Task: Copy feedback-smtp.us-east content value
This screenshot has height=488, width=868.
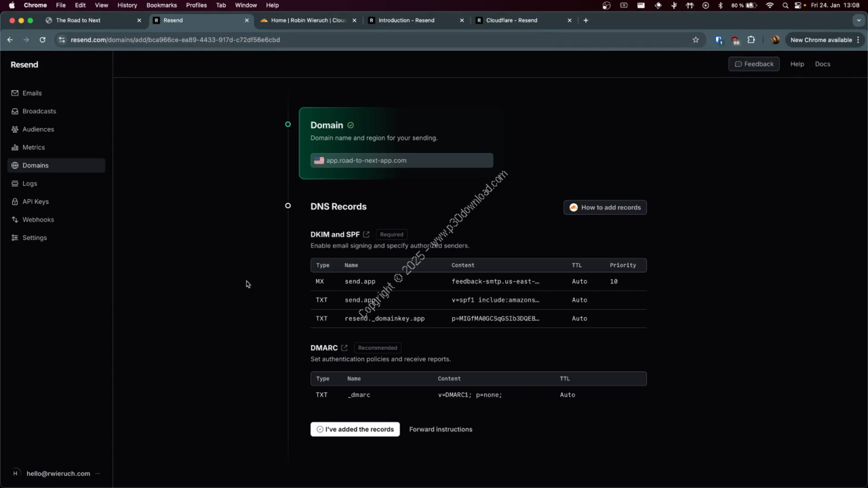Action: [496, 281]
